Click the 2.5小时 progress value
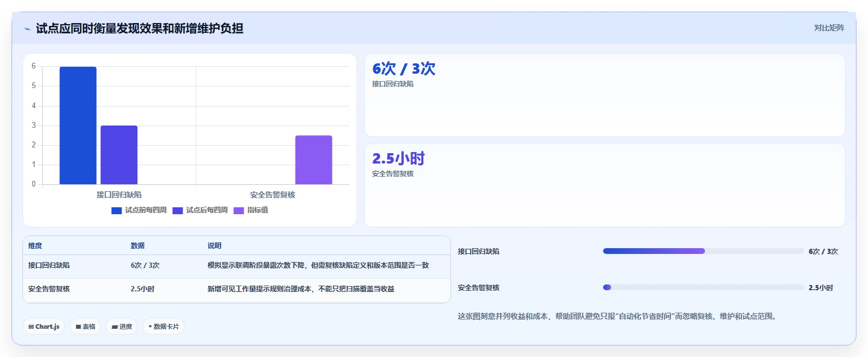Screen dimensions: 868x357 [821, 288]
